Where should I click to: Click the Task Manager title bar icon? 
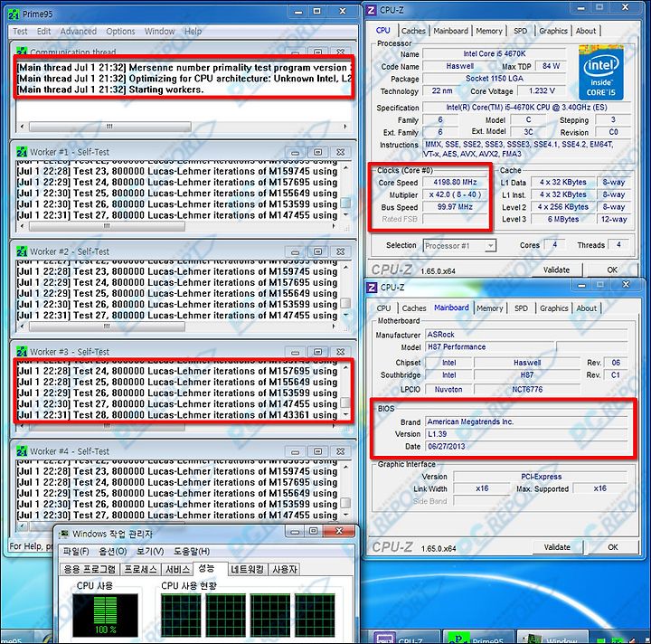point(63,534)
